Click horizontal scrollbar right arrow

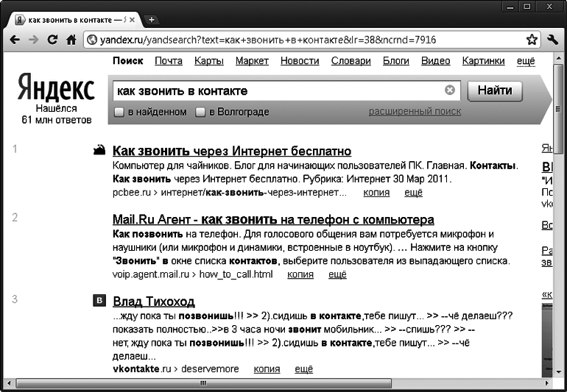coord(547,383)
